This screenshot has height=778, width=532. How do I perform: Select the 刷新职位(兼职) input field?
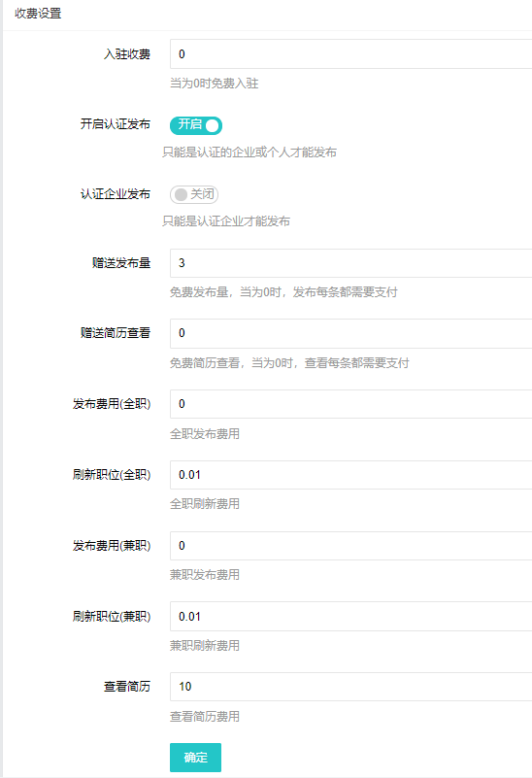351,616
